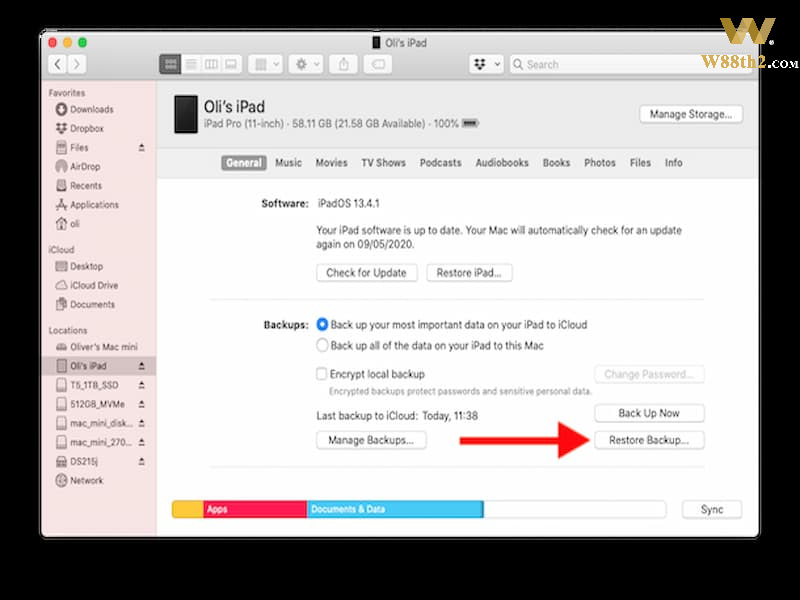Go back with the left chevron button
Image resolution: width=800 pixels, height=600 pixels.
pyautogui.click(x=58, y=64)
